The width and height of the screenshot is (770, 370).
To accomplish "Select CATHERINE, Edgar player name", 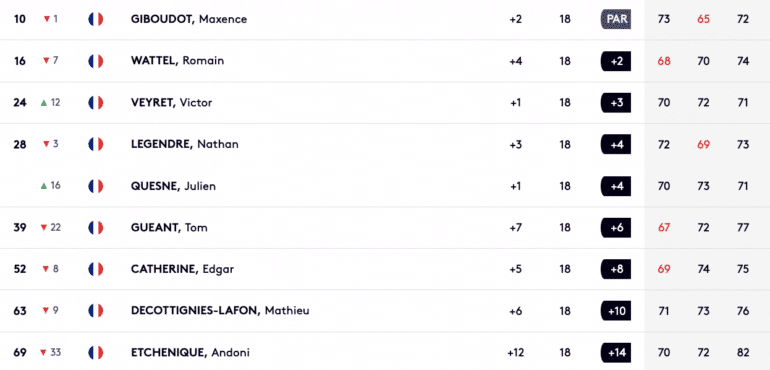I will (182, 269).
